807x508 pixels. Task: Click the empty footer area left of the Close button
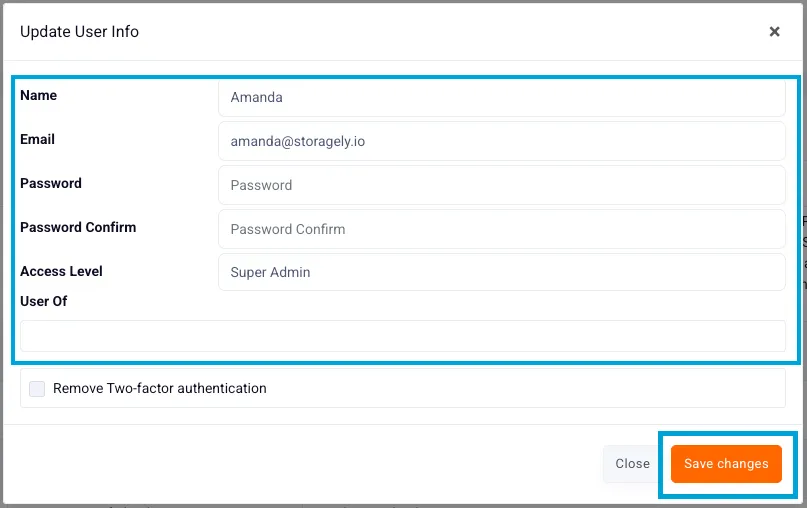coord(304,464)
